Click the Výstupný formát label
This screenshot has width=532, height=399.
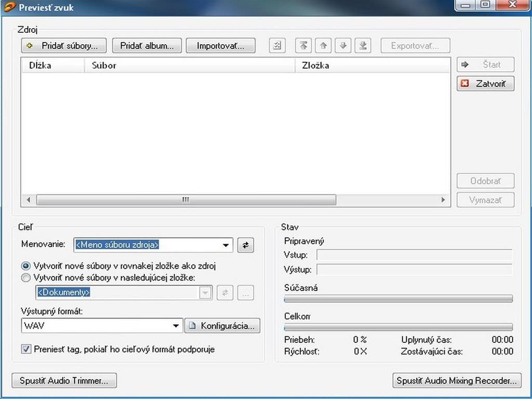click(52, 311)
